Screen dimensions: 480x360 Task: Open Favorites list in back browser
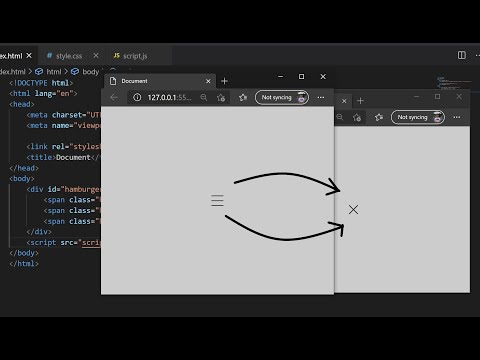tap(379, 117)
